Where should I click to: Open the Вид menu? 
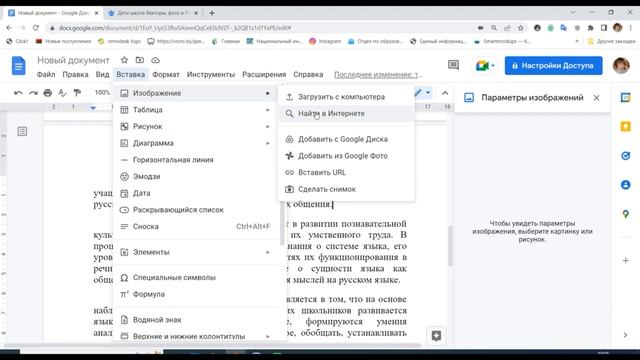102,75
